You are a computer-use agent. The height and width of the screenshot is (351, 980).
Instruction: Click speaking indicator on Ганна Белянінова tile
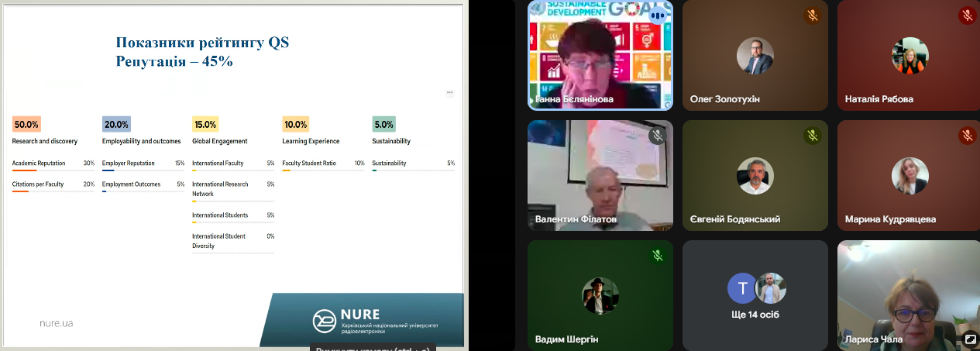point(658,15)
